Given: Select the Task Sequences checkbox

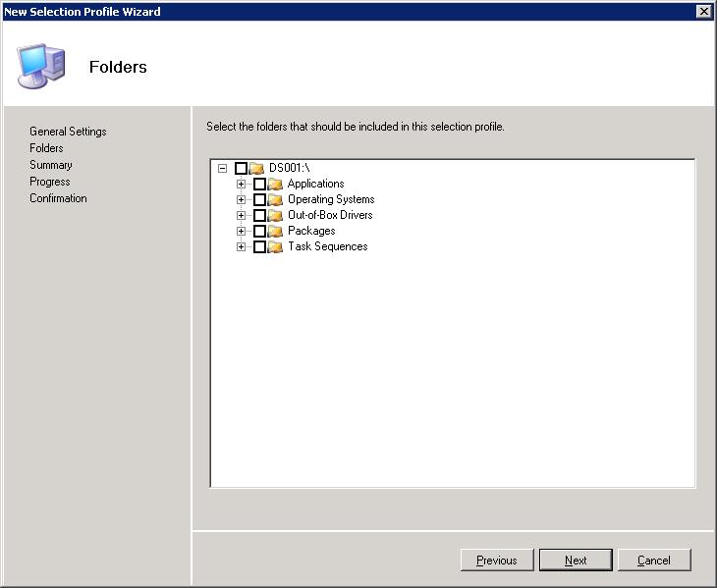Looking at the screenshot, I should [x=259, y=247].
